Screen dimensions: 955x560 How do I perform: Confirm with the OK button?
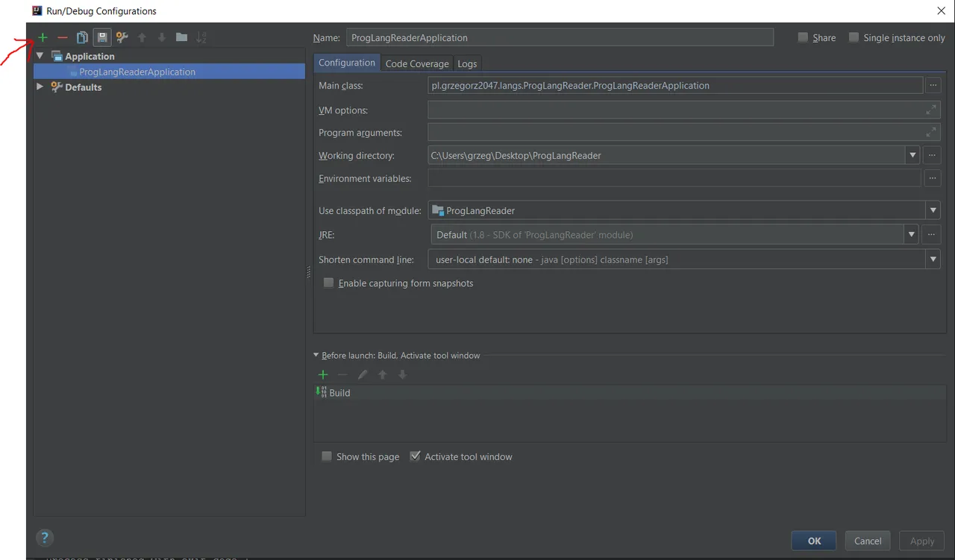pos(815,541)
